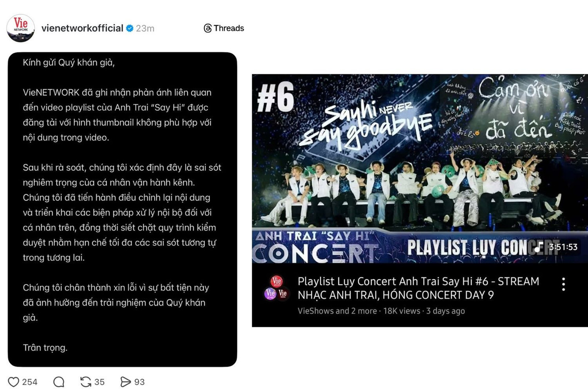Click the VieShows channel avatar cluster
Viewport: 588px width, 392px height.
click(x=277, y=288)
